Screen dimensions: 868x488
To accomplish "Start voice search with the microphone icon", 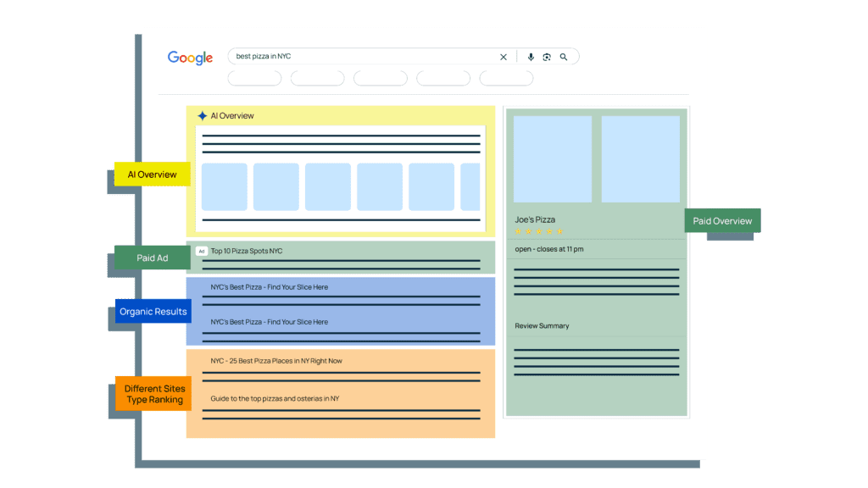I will pos(531,57).
